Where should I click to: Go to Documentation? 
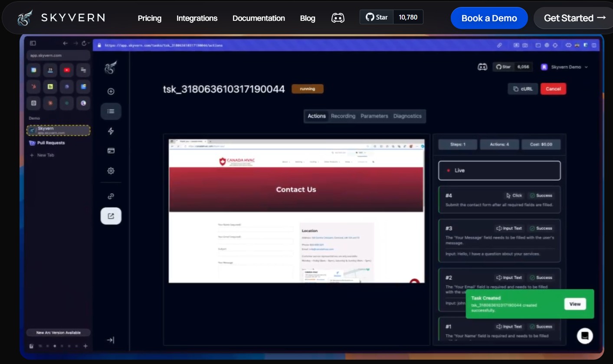[x=259, y=18]
